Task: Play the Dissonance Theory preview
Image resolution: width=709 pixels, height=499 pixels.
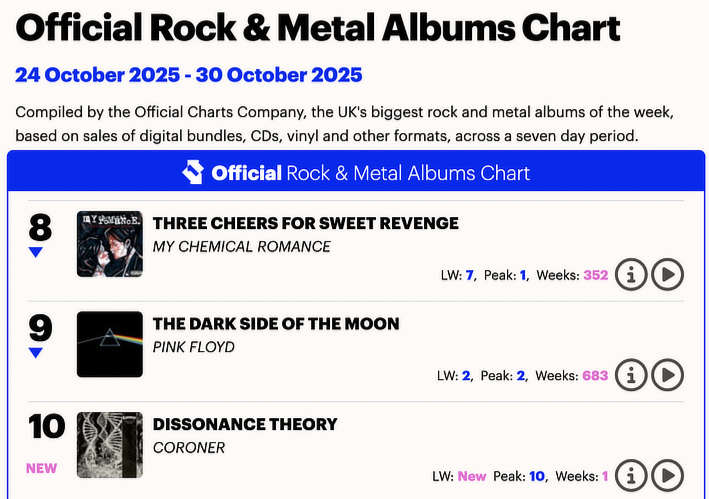Action: click(668, 475)
